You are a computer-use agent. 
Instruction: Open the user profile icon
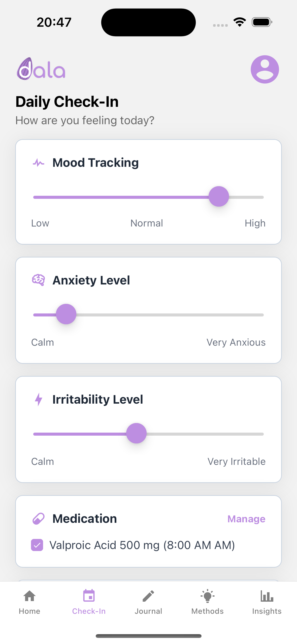[x=265, y=69]
